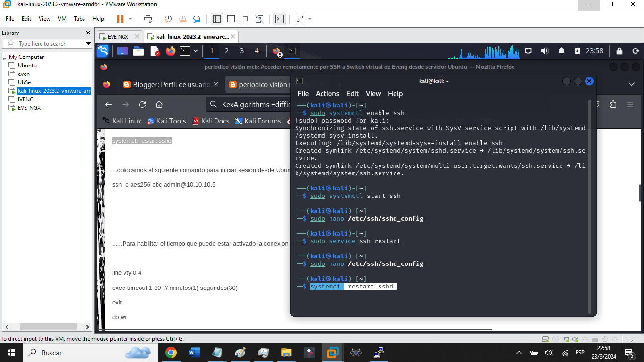Click the Kali volume speaker icon
The width and height of the screenshot is (644, 362).
point(545,51)
